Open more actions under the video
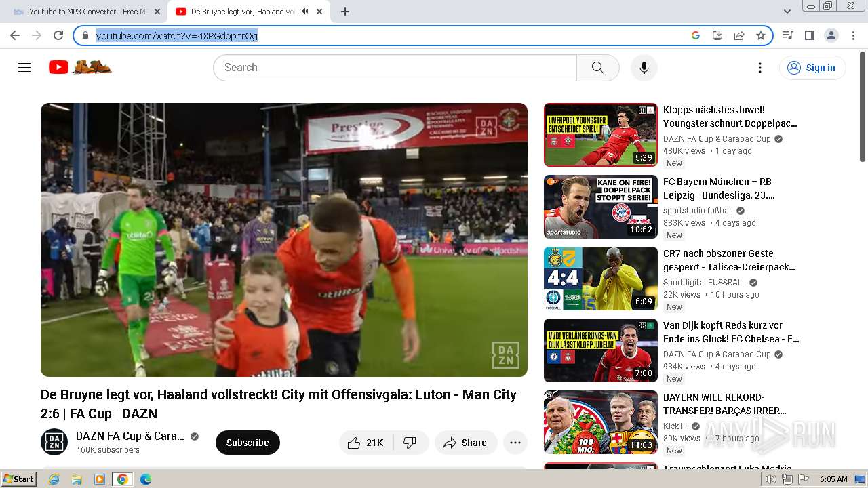 pyautogui.click(x=515, y=443)
